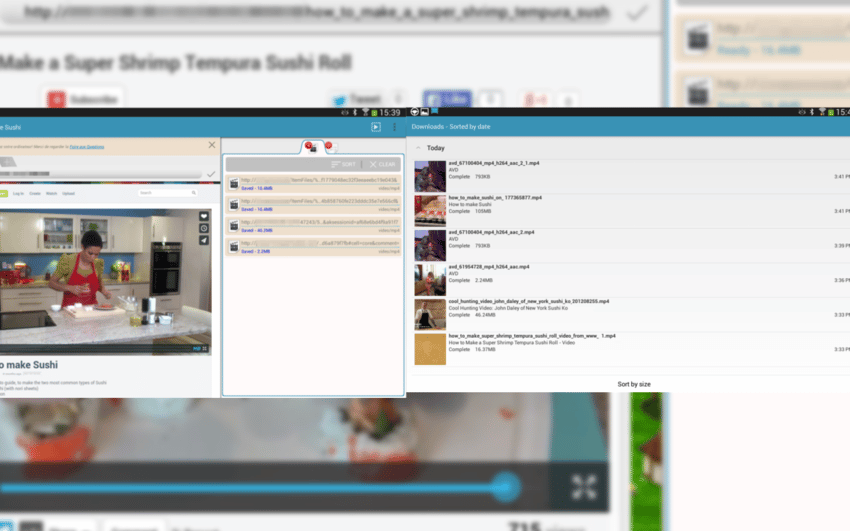850x531 pixels.
Task: Like the video with the heart icon
Action: pos(204,216)
